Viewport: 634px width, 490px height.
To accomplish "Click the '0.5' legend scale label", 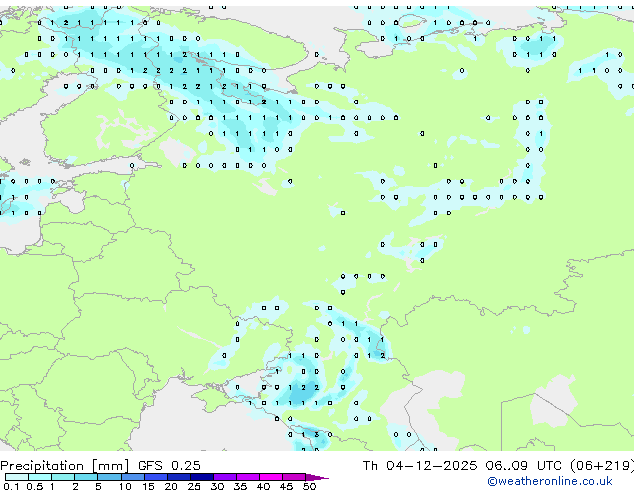I will pos(35,486).
